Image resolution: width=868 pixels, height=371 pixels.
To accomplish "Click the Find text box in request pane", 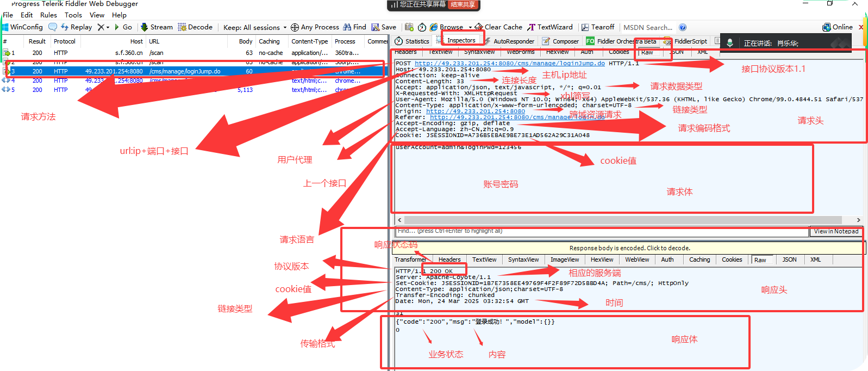I will [602, 231].
